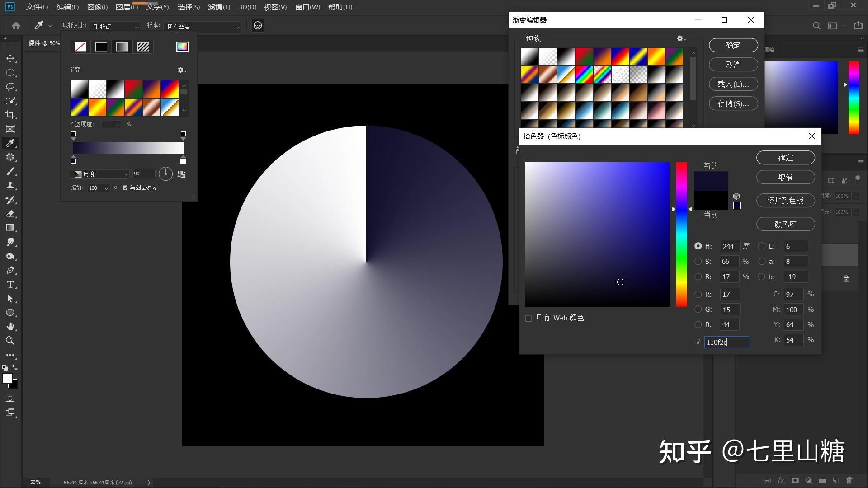The height and width of the screenshot is (488, 868).
Task: Open Image menu
Action: pos(97,7)
